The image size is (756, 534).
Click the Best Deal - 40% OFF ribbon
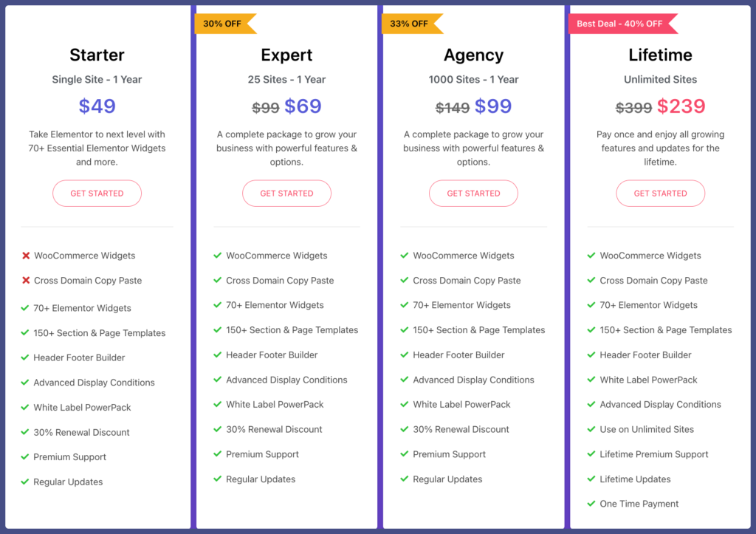(623, 24)
